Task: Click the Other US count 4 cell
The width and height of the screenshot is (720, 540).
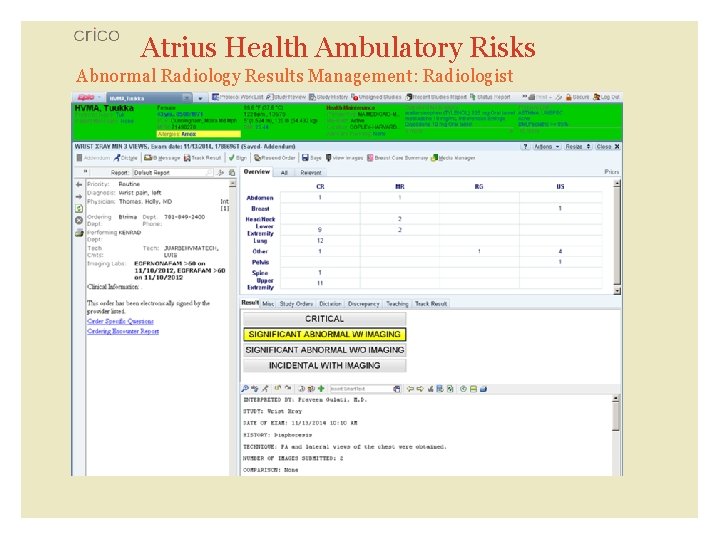Action: pos(560,251)
